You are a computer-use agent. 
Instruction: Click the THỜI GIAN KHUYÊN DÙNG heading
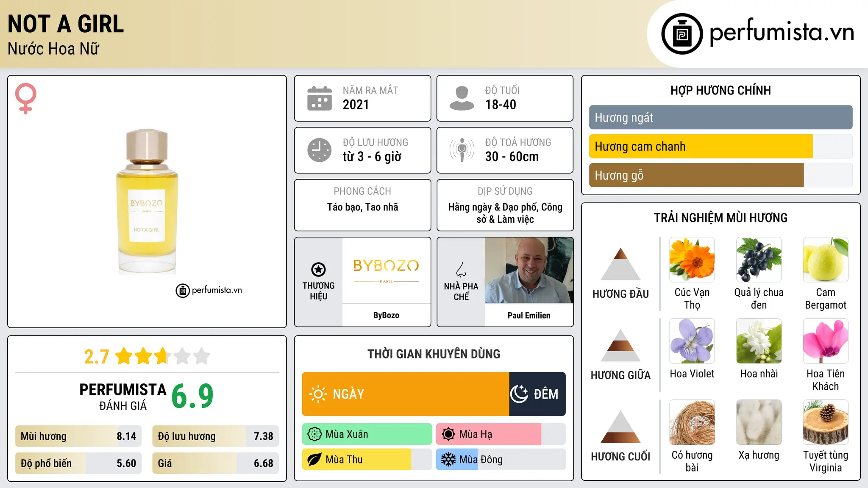[x=434, y=354]
